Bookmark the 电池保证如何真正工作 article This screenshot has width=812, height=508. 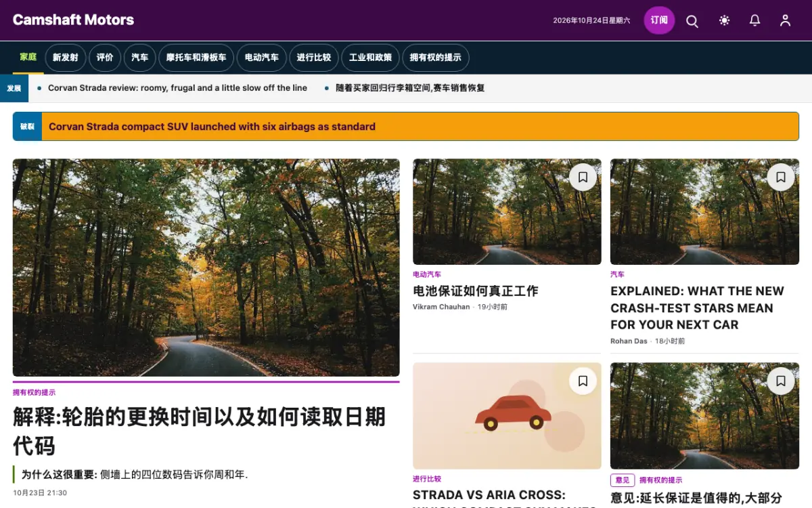[583, 177]
